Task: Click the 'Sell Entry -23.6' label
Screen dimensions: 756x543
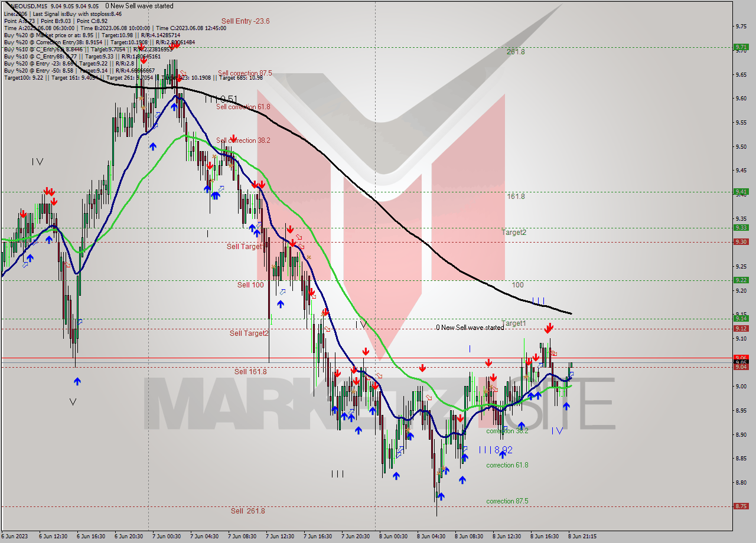Action: click(x=245, y=21)
